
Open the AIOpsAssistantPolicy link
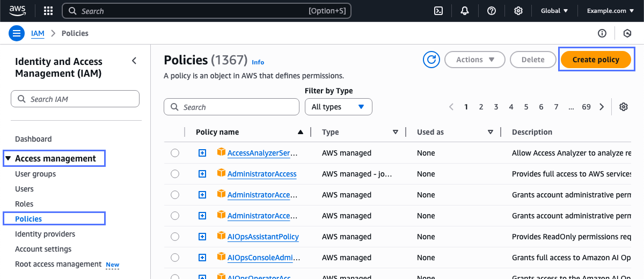tap(263, 237)
